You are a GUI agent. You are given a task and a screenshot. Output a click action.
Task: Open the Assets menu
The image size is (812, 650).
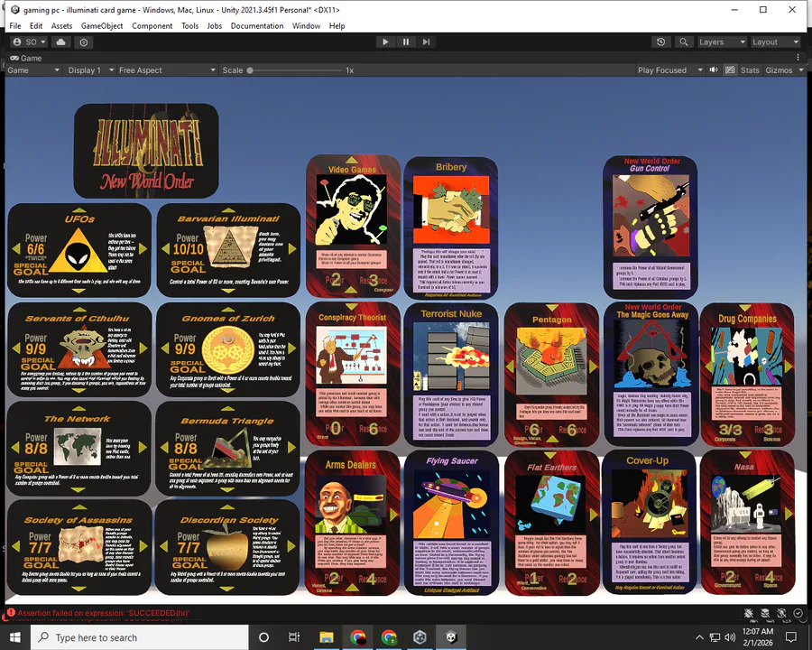tap(61, 26)
